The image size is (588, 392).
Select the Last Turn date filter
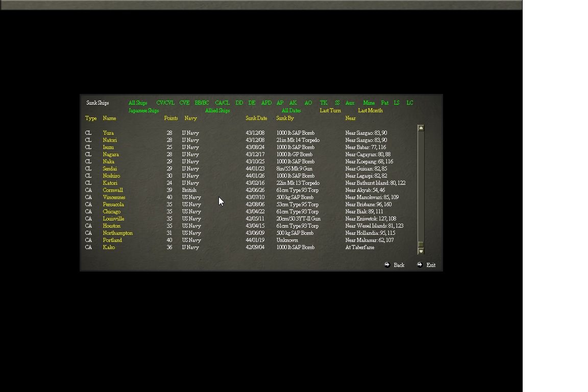330,111
